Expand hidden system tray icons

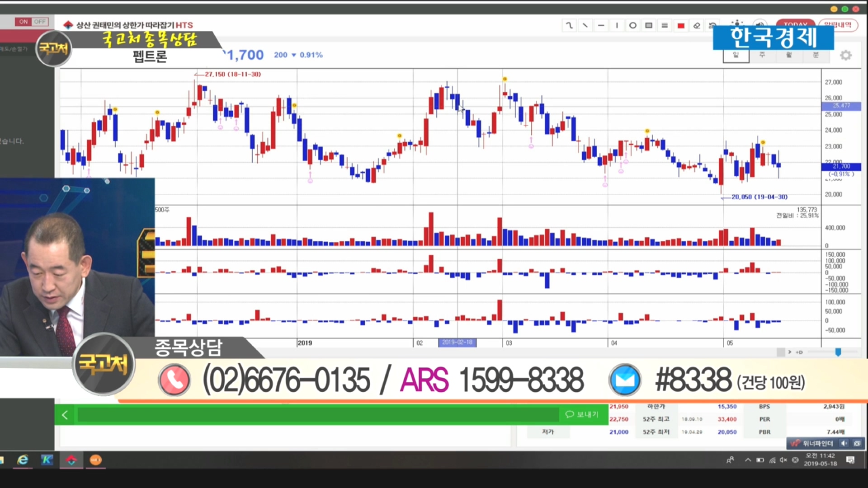tap(748, 460)
